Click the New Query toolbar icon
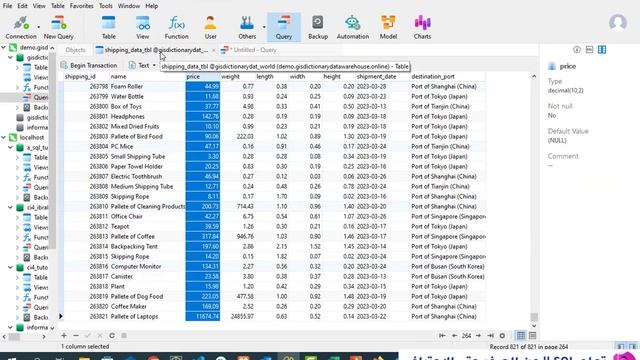This screenshot has width=640, height=360. 59,27
